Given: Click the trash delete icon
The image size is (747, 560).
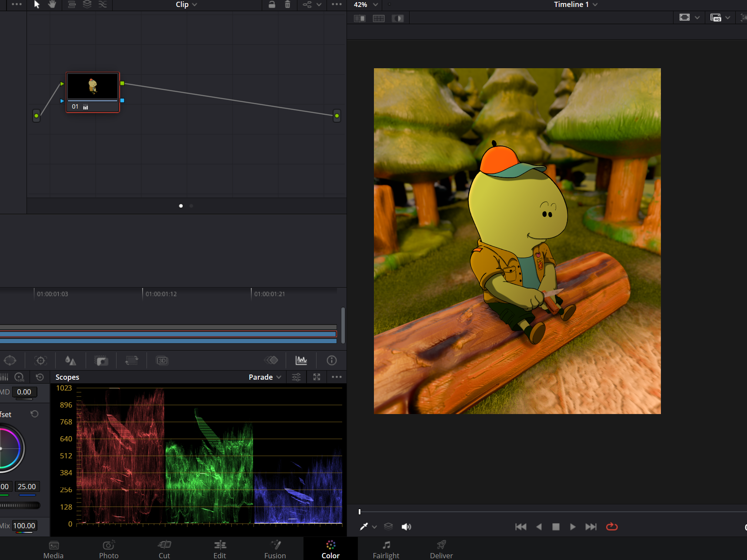Looking at the screenshot, I should point(287,4).
